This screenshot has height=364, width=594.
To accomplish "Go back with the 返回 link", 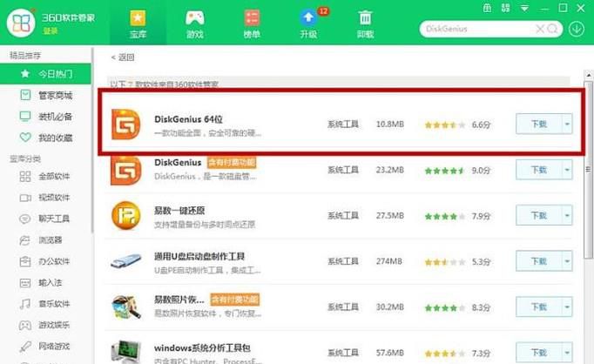I will [x=123, y=57].
